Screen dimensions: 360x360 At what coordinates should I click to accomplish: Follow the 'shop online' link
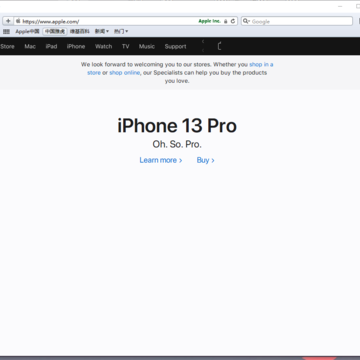[125, 73]
